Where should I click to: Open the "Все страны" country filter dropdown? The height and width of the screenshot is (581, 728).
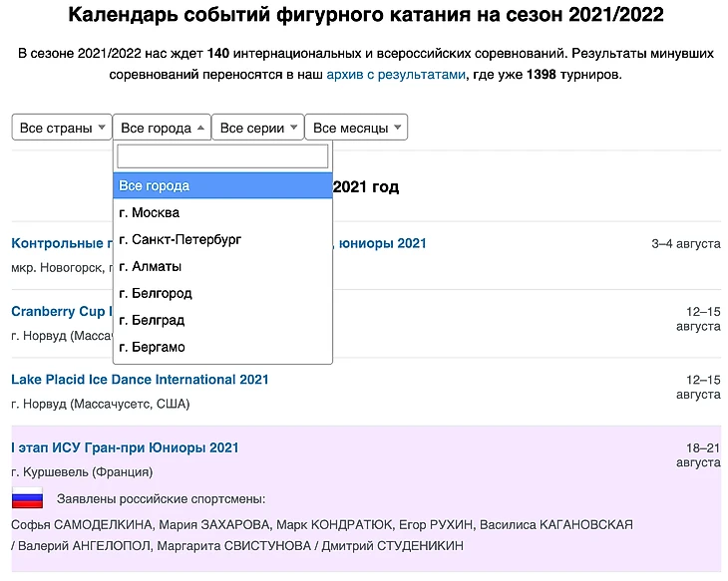coord(62,128)
